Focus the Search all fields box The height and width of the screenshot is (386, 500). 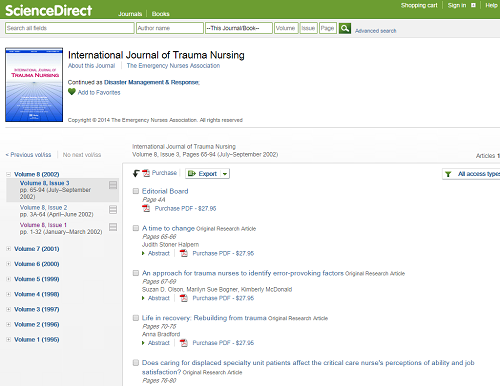(x=70, y=28)
